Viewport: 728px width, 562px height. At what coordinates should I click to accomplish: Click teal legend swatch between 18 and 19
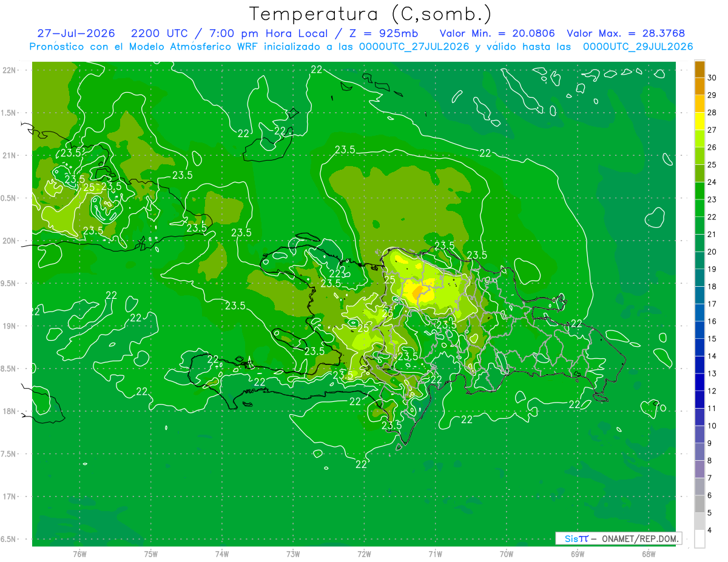pos(699,278)
